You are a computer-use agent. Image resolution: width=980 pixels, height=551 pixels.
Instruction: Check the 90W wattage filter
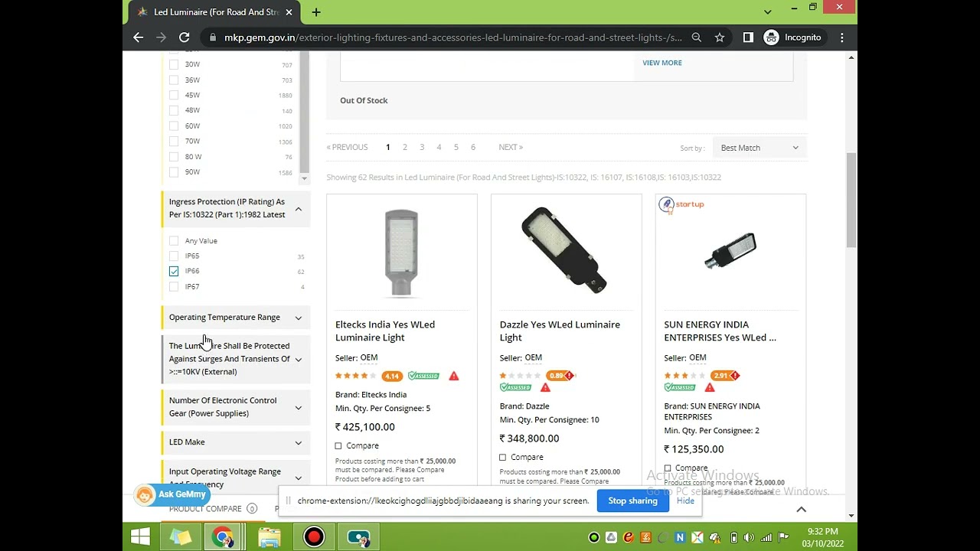(x=174, y=172)
